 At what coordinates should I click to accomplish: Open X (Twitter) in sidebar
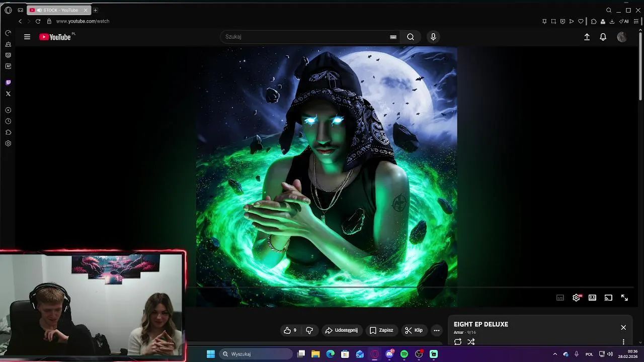pos(8,94)
